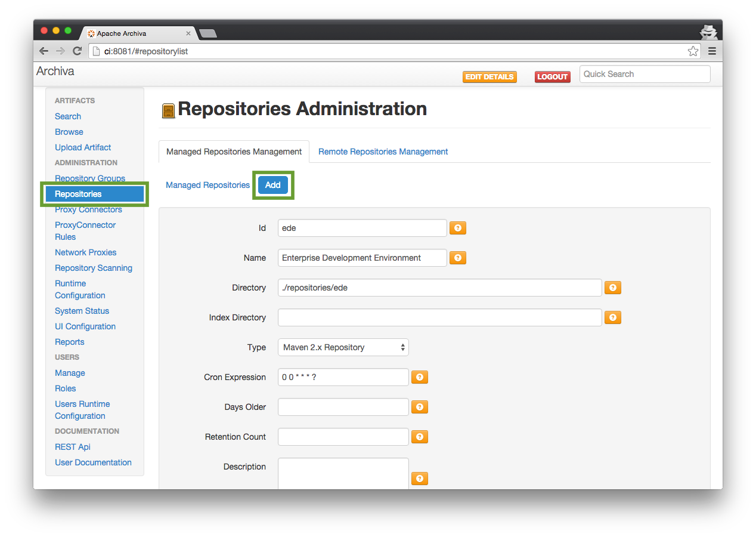View System Status
Image resolution: width=756 pixels, height=537 pixels.
click(x=82, y=311)
